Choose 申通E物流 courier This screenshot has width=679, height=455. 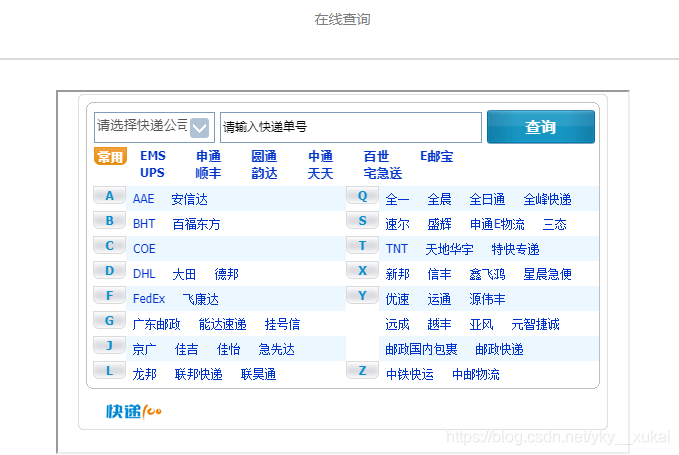click(497, 224)
